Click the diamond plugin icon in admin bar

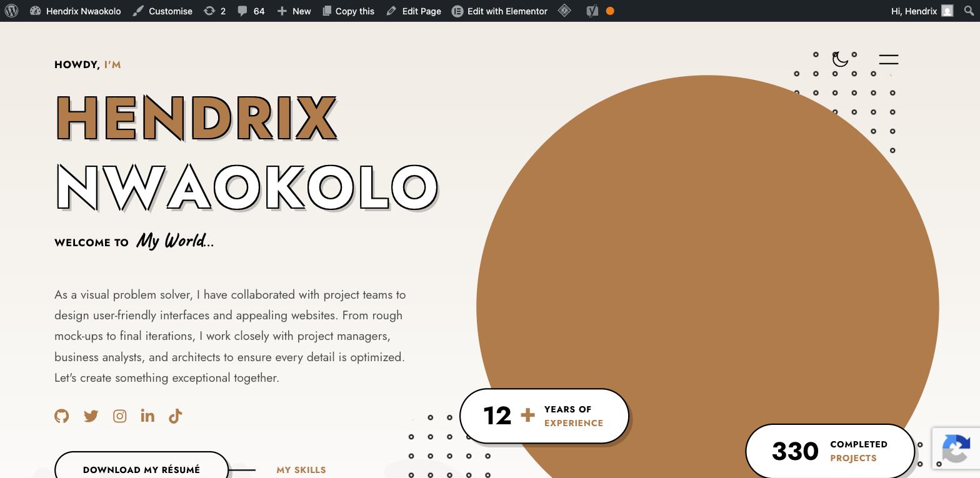click(x=564, y=11)
